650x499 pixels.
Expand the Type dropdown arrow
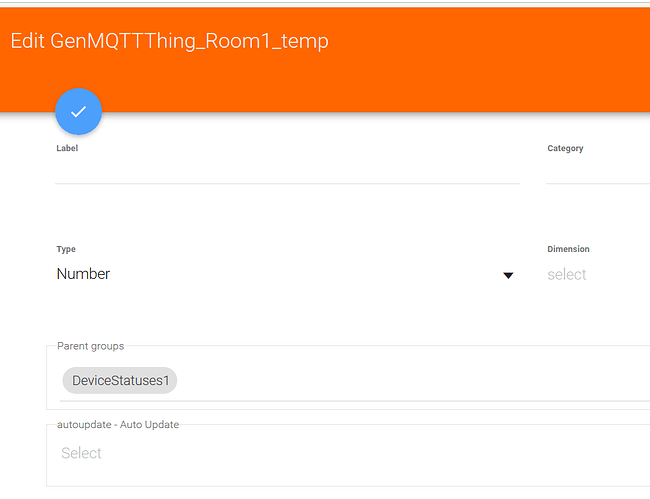508,275
